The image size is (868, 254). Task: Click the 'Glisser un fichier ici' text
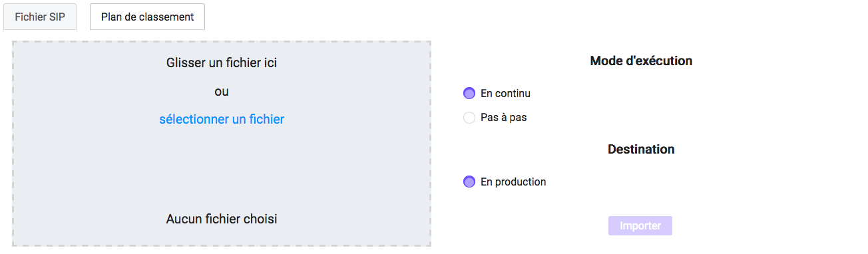[x=222, y=63]
